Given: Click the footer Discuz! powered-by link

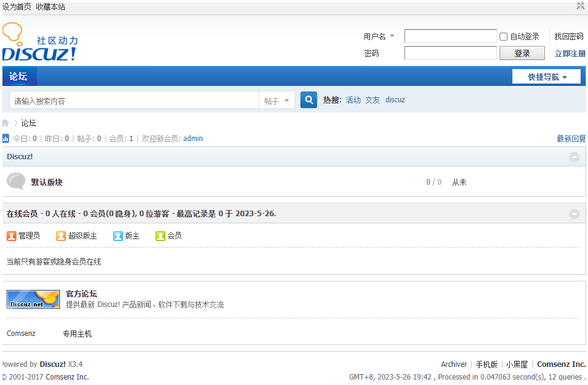Looking at the screenshot, I should (53, 364).
